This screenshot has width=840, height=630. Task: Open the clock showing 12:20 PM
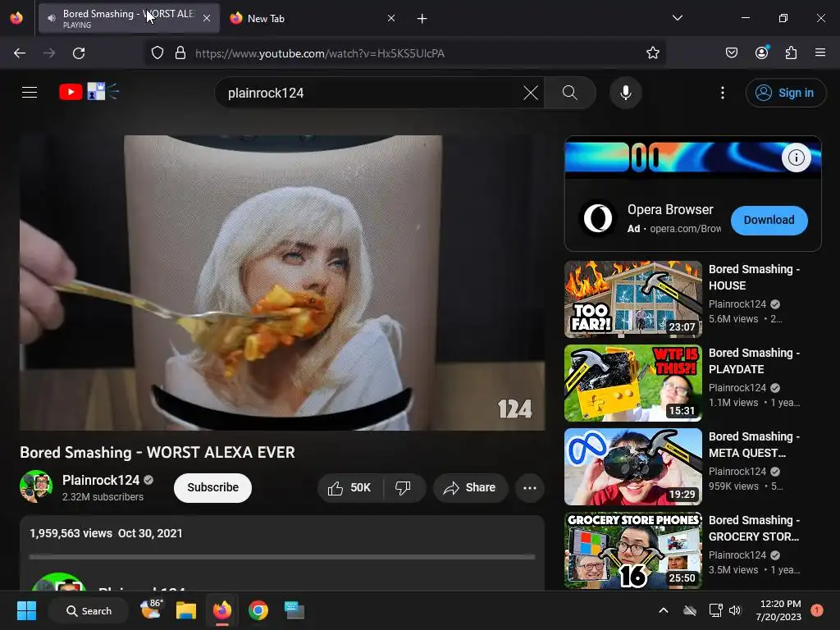(x=778, y=610)
